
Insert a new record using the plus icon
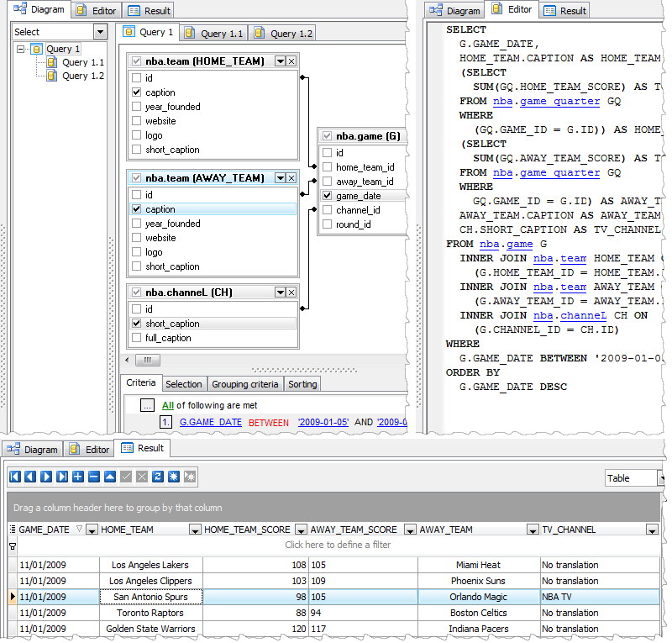[x=78, y=477]
